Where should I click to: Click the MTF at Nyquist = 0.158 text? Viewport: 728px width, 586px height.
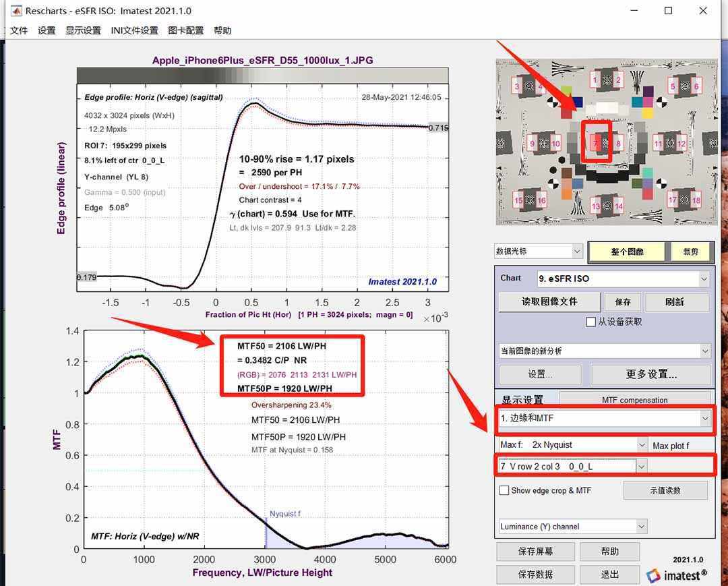click(x=292, y=450)
